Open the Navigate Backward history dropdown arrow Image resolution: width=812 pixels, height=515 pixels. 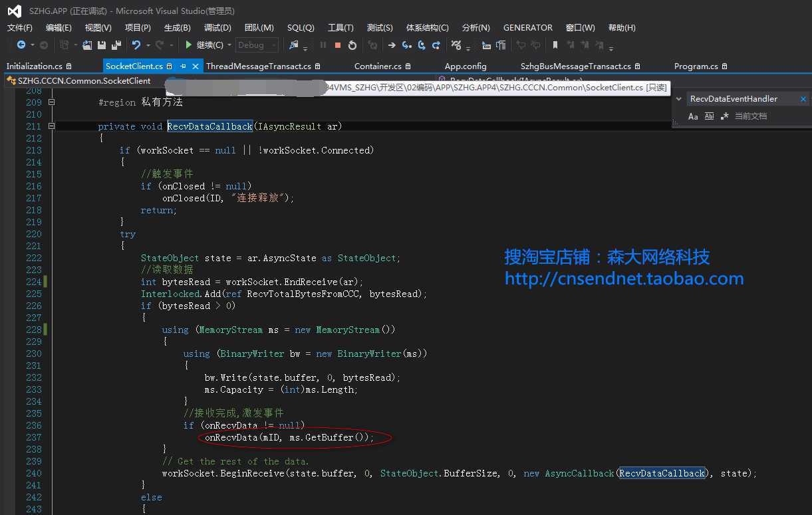click(x=33, y=45)
